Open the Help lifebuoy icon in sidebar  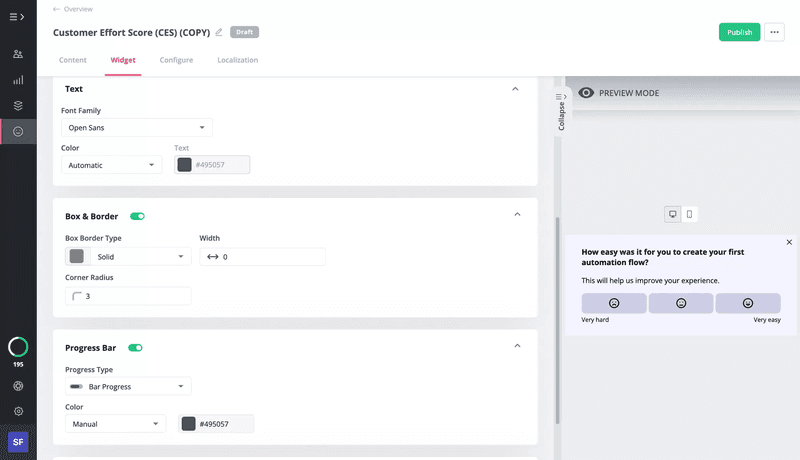coord(18,386)
